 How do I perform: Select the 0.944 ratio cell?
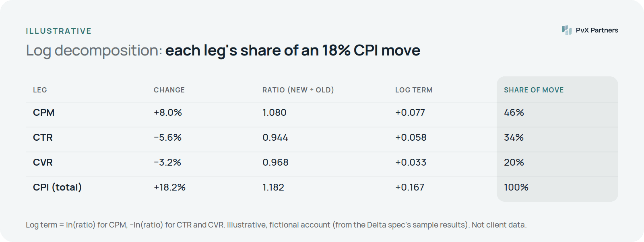pyautogui.click(x=275, y=137)
